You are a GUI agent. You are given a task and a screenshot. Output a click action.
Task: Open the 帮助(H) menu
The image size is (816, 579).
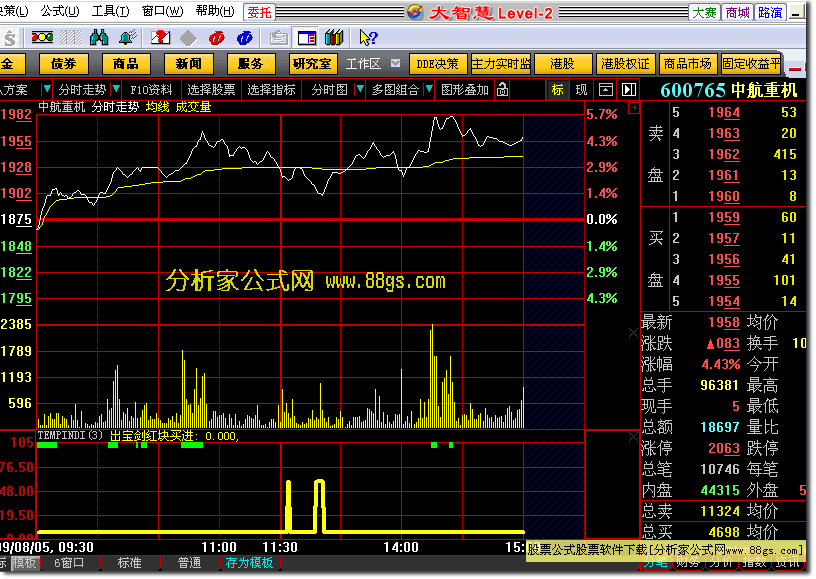click(215, 11)
